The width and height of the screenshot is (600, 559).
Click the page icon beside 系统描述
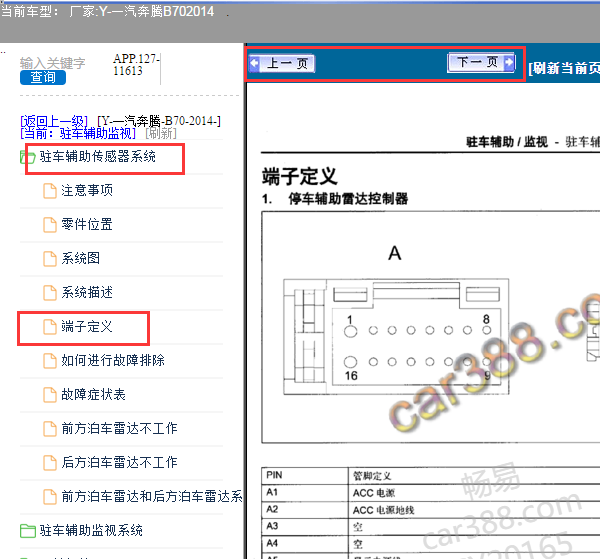click(x=50, y=293)
